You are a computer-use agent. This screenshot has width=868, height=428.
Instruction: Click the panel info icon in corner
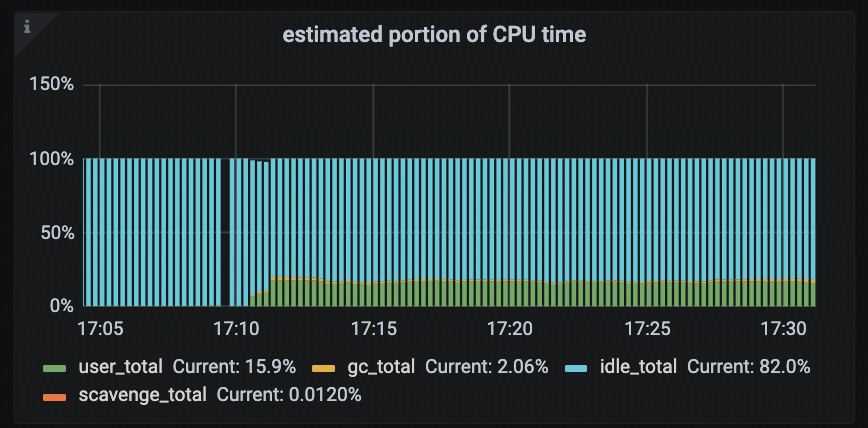click(x=27, y=27)
